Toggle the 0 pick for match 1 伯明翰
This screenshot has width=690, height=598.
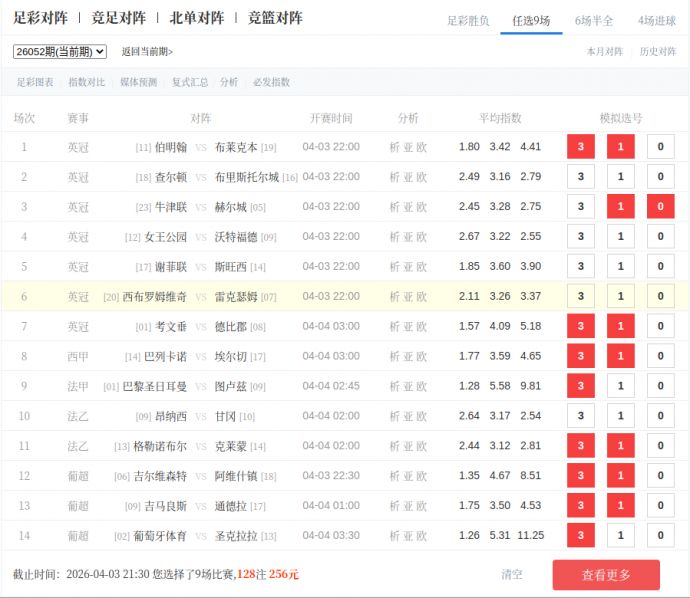(x=660, y=147)
